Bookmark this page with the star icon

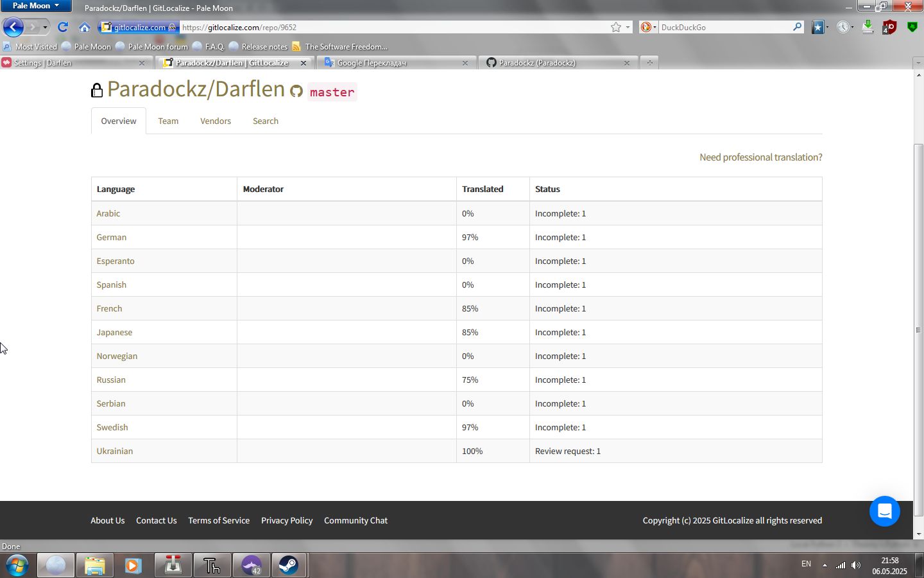tap(616, 27)
